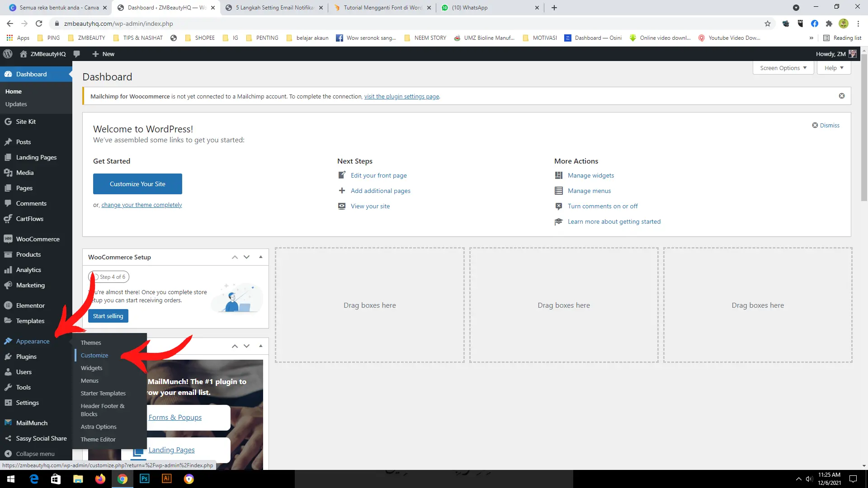Open a new browser tab
This screenshot has width=868, height=488.
click(x=554, y=8)
